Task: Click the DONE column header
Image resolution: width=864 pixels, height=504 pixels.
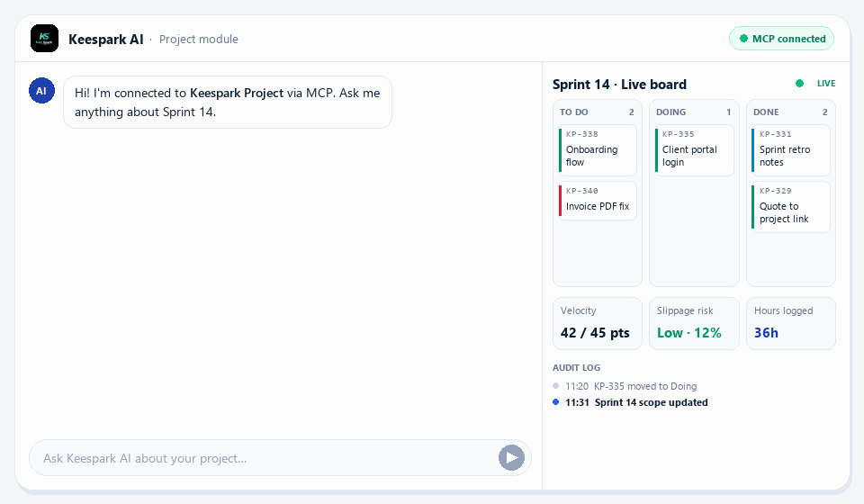Action: 791,112
